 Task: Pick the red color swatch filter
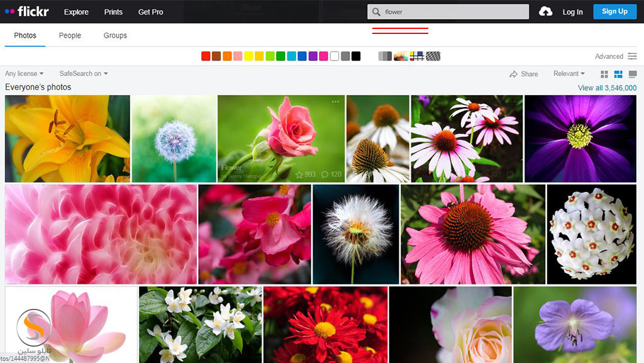coord(206,56)
